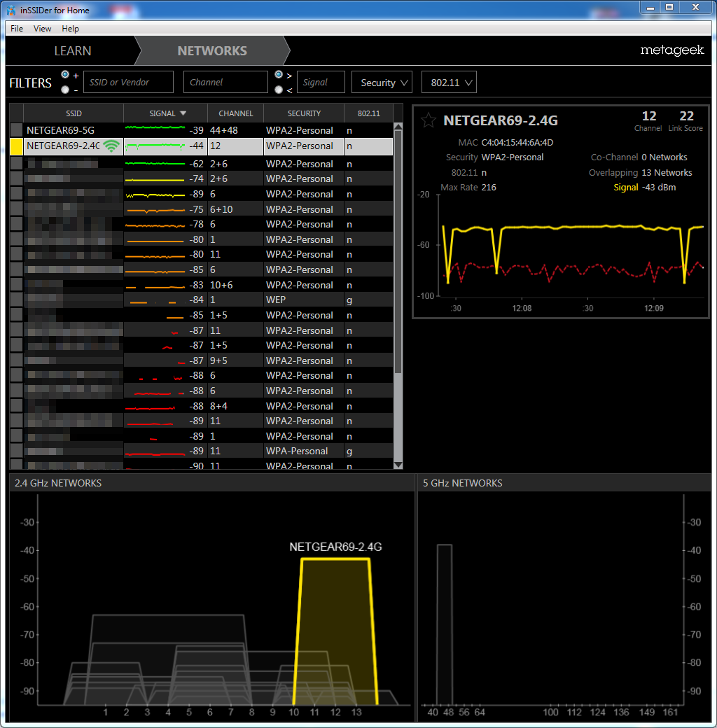Toggle the checkbox for the -83 signal row
The height and width of the screenshot is (728, 717).
16,285
